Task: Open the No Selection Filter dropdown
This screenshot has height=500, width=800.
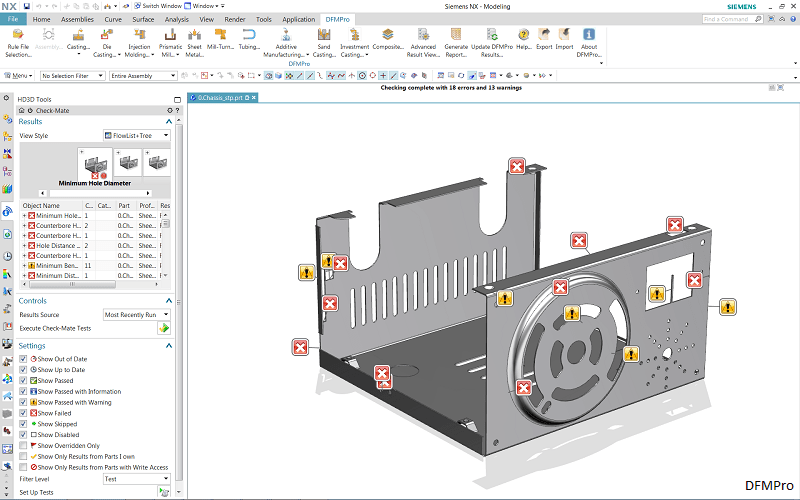Action: (x=72, y=76)
